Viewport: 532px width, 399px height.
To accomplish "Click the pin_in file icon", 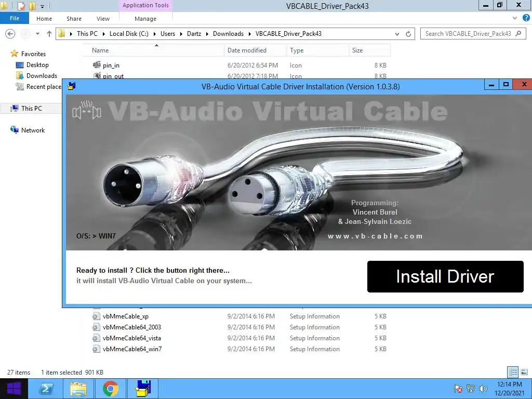I will (x=97, y=65).
